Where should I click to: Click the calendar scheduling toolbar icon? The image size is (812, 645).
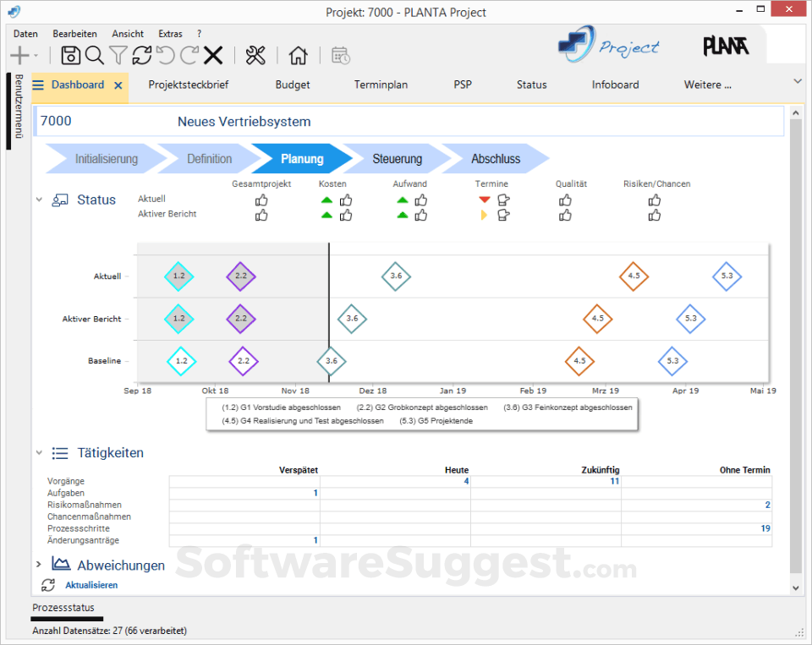(x=341, y=55)
